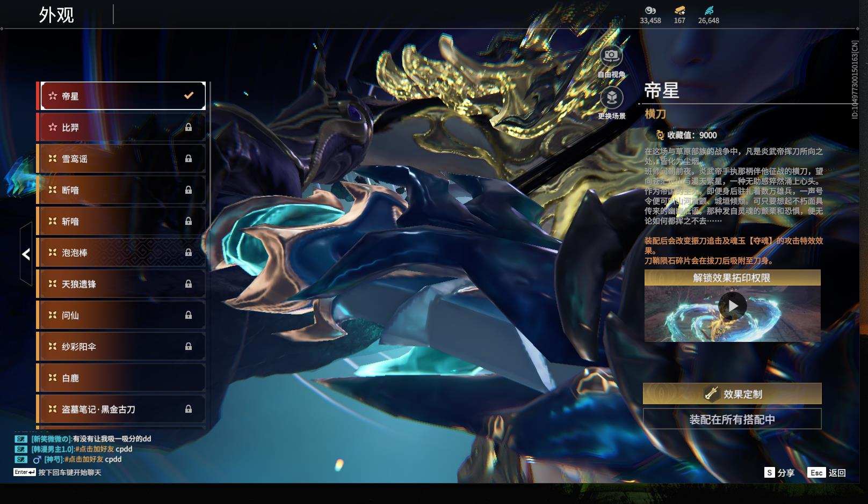Click the rarity icon beside 白鹿
The width and height of the screenshot is (868, 504).
coord(53,378)
